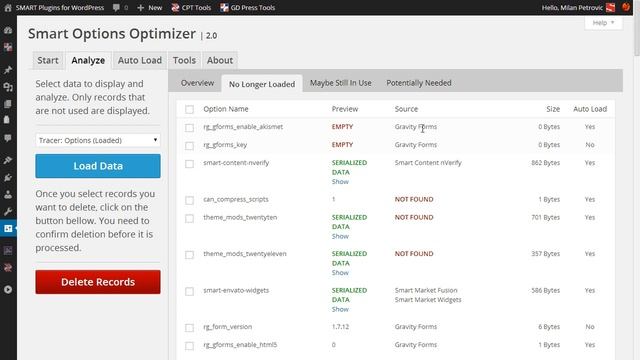640x360 pixels.
Task: Open the Media sidebar icon
Action: (8, 87)
